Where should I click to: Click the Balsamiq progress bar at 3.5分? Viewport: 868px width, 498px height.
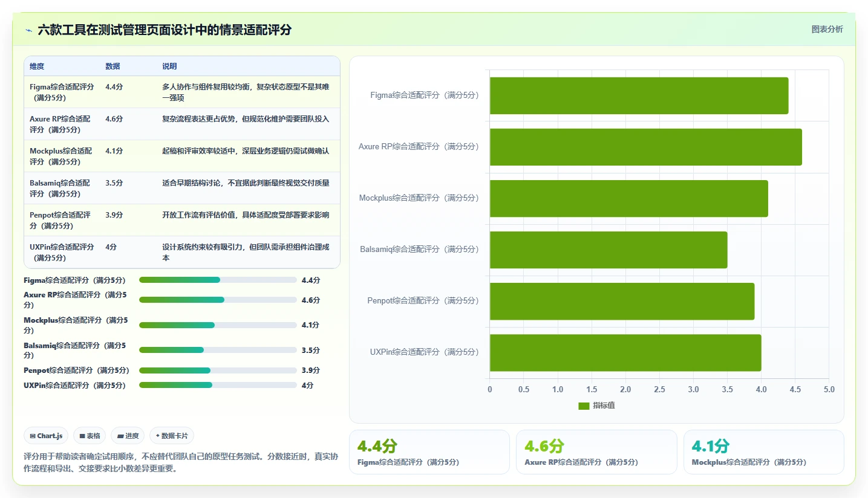tap(218, 350)
